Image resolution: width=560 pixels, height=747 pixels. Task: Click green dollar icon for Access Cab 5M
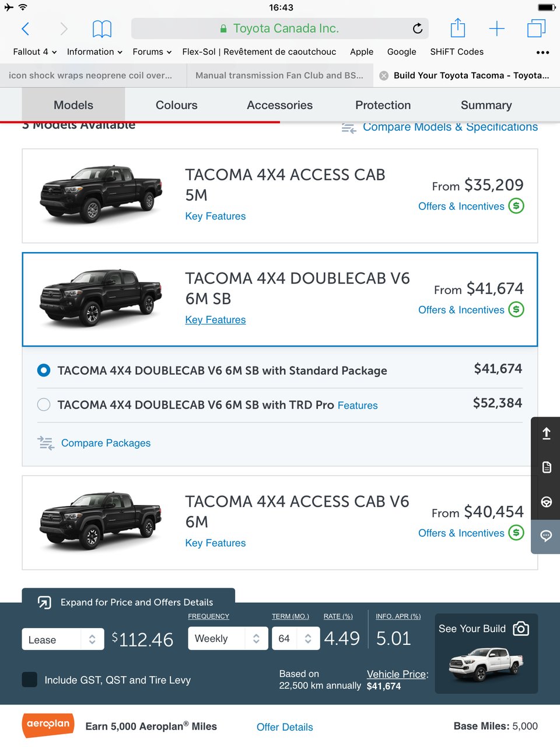coord(516,206)
